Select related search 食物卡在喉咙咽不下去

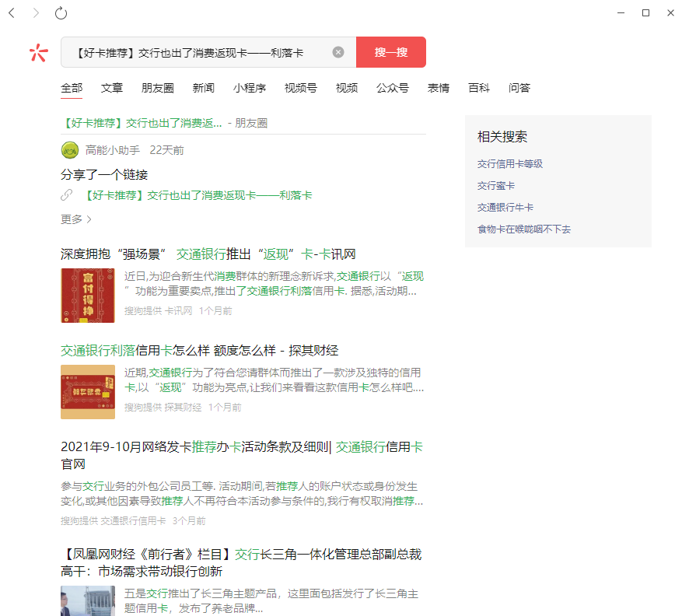pos(524,229)
